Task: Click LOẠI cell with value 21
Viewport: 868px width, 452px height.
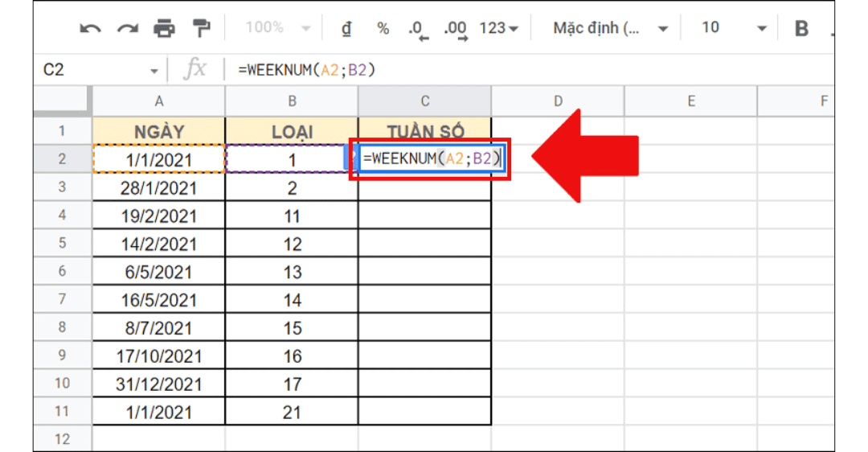Action: (x=292, y=412)
